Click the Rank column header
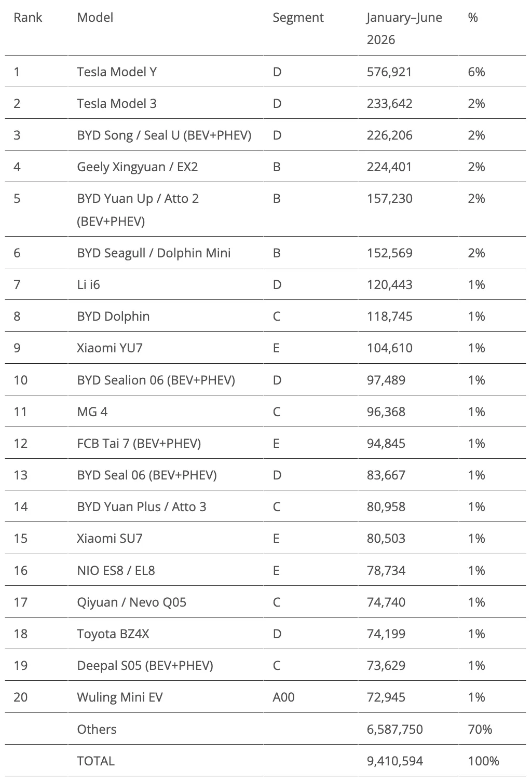Image resolution: width=532 pixels, height=782 pixels. tap(28, 18)
